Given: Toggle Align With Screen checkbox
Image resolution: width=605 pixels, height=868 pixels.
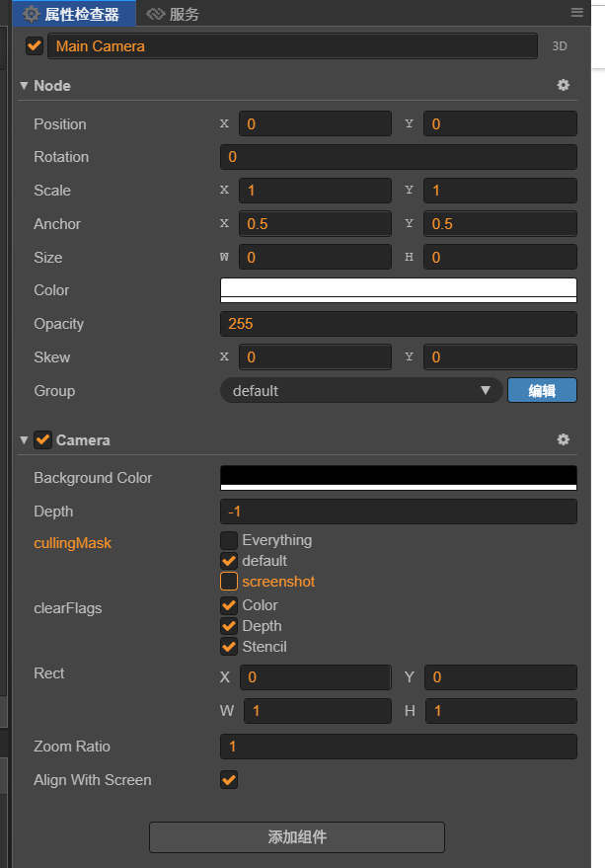Looking at the screenshot, I should tap(229, 780).
